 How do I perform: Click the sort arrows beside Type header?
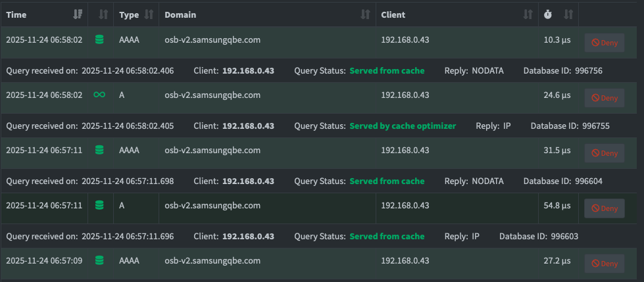click(x=149, y=14)
